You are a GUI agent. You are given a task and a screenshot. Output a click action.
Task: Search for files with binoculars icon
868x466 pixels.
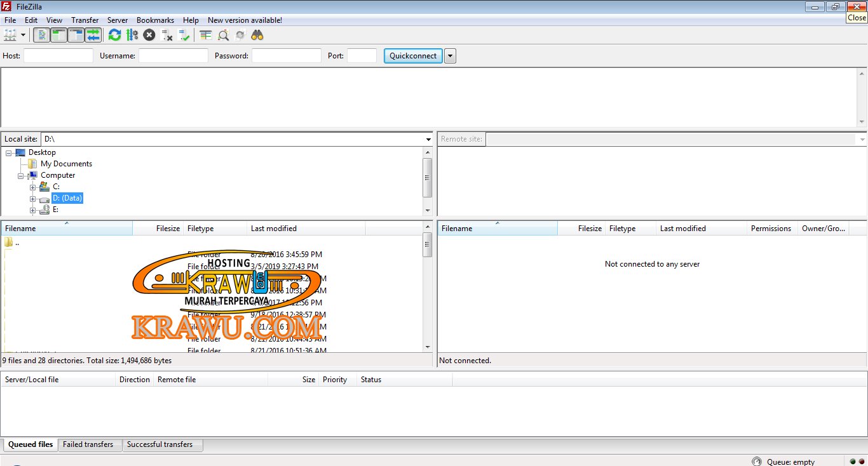pyautogui.click(x=257, y=35)
